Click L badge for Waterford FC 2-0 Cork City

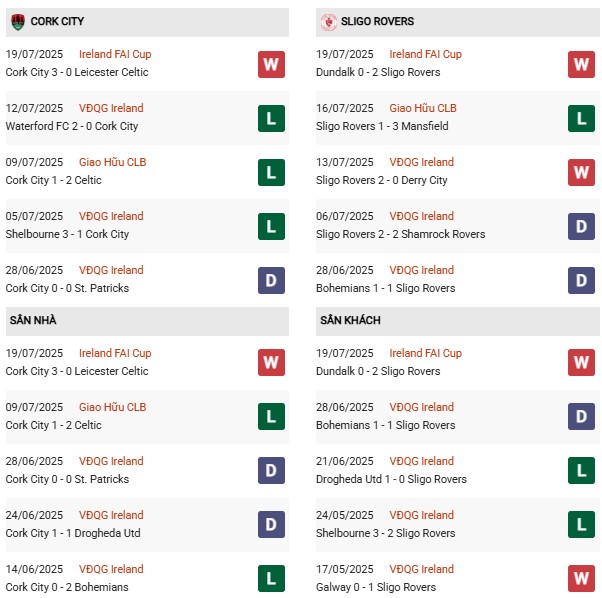(x=271, y=118)
